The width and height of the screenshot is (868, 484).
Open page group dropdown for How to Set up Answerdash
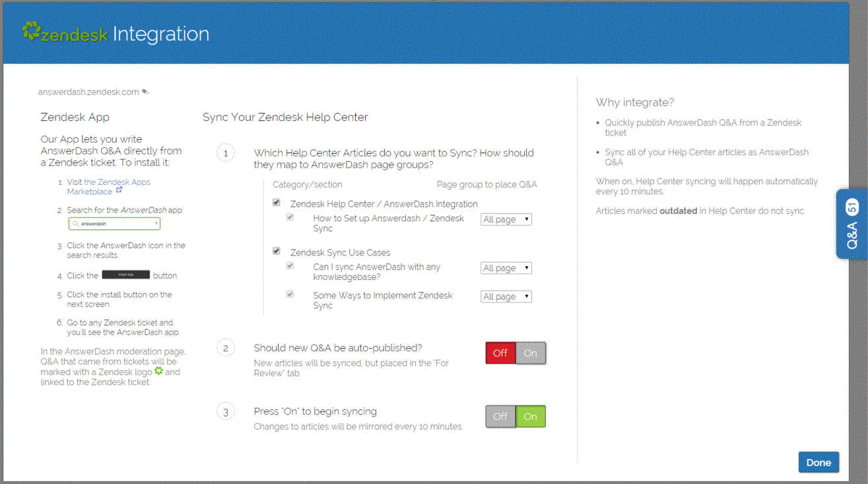click(506, 219)
